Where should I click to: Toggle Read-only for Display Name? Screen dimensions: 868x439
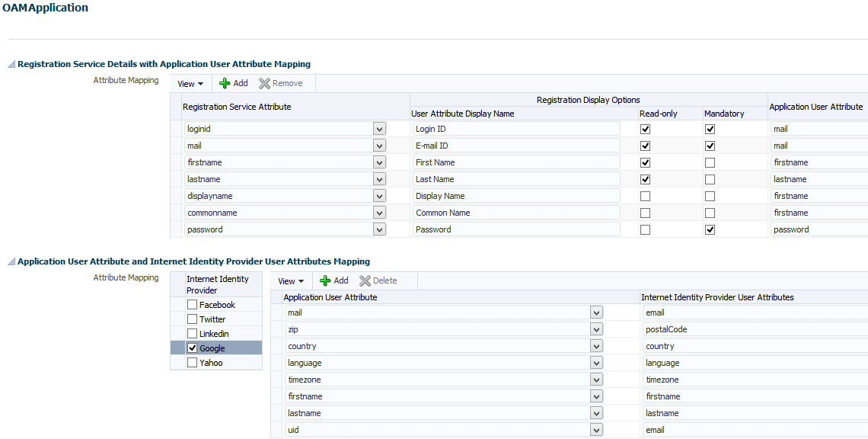pos(645,196)
